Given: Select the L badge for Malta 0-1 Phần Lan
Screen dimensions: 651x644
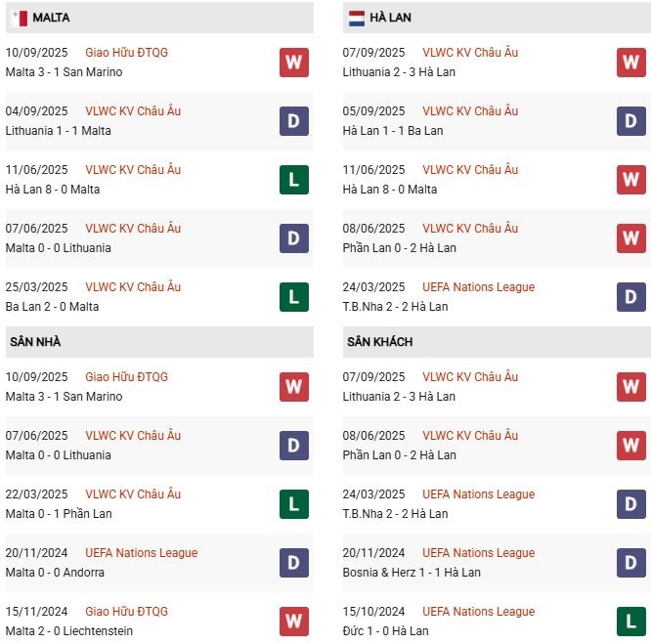Looking at the screenshot, I should pos(293,504).
